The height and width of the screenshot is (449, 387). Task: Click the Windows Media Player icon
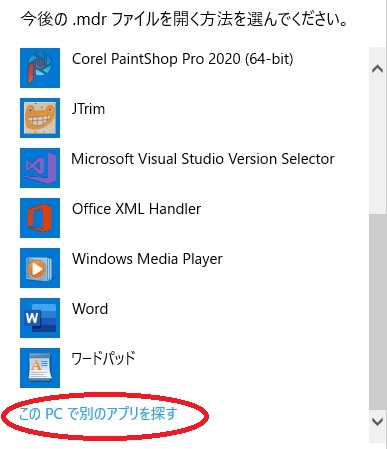40,268
